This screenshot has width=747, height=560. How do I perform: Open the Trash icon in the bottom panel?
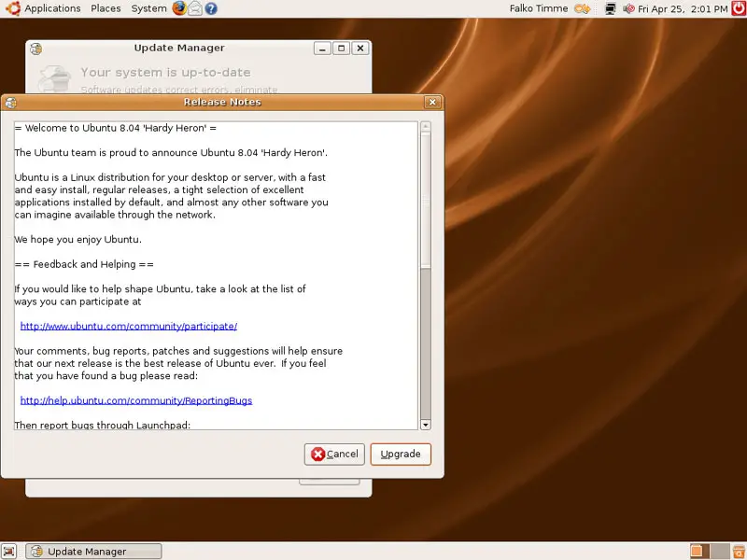(739, 551)
